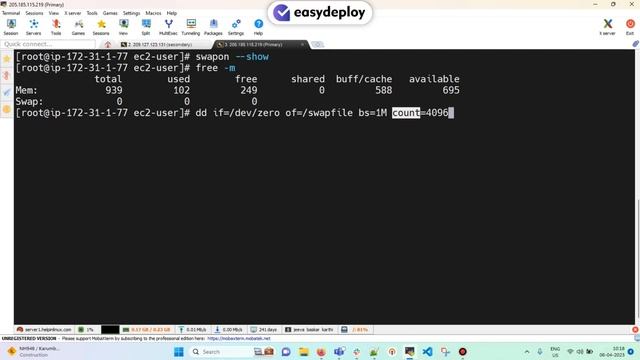Screen dimensions: 640x360
Task: Open Visual Studio Code from the taskbar
Action: pyautogui.click(x=427, y=351)
